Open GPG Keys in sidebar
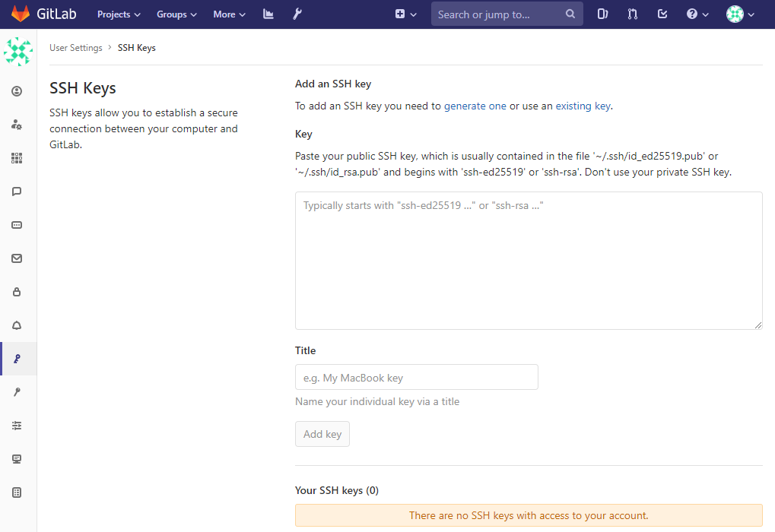The image size is (775, 532). (x=17, y=392)
